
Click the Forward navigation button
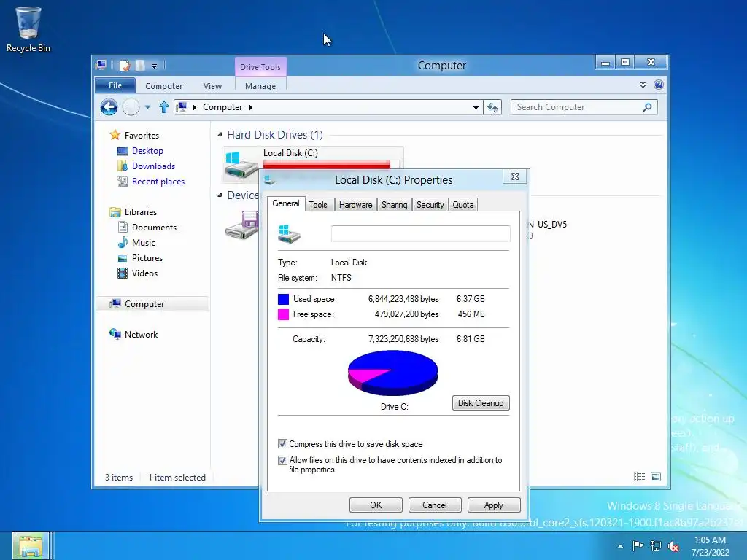[x=131, y=107]
